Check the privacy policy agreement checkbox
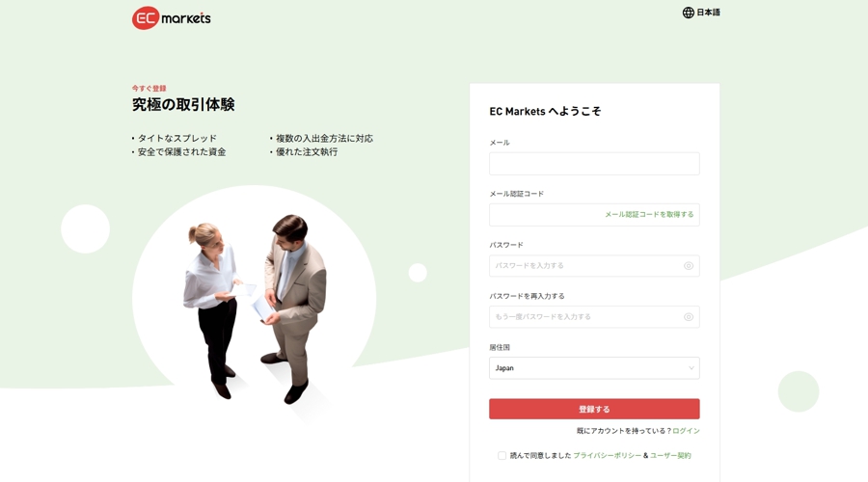The image size is (868, 482). 502,455
